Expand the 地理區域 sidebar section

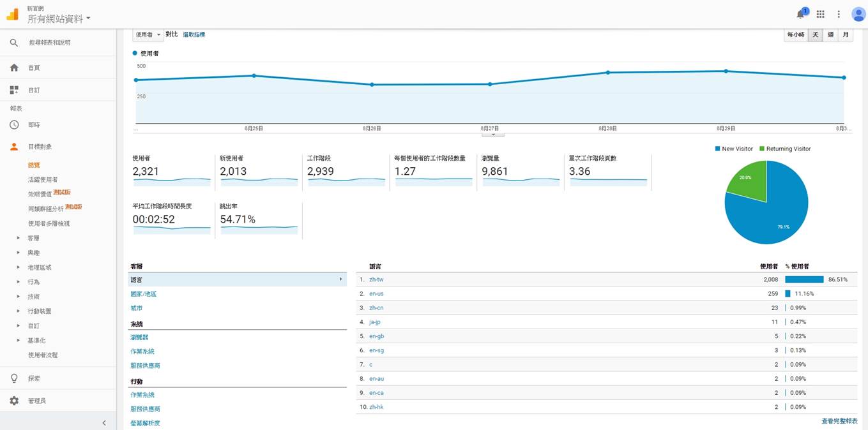[39, 268]
